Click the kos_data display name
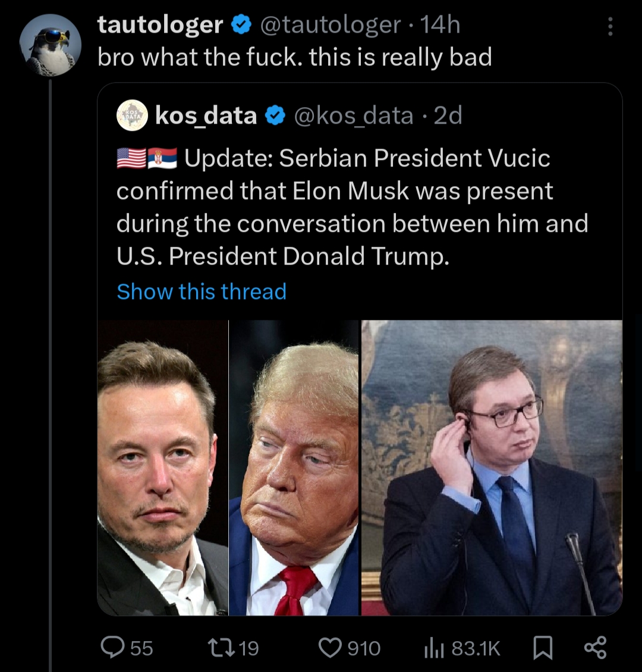Viewport: 642px width, 672px height. pyautogui.click(x=206, y=115)
